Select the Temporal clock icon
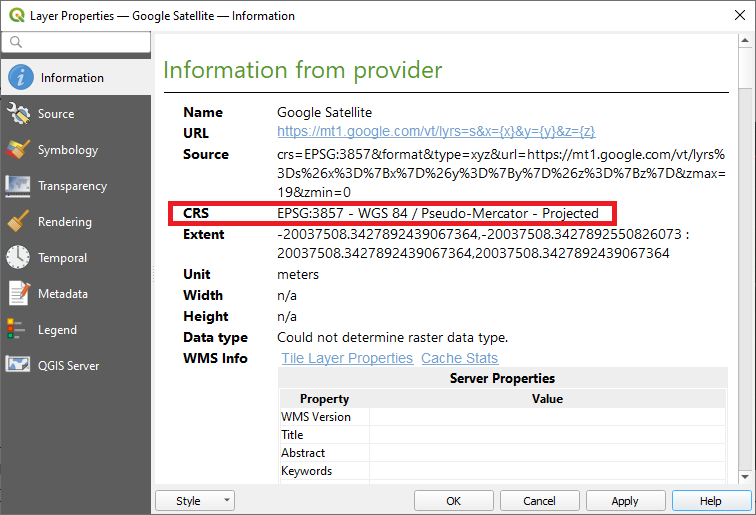 (19, 257)
